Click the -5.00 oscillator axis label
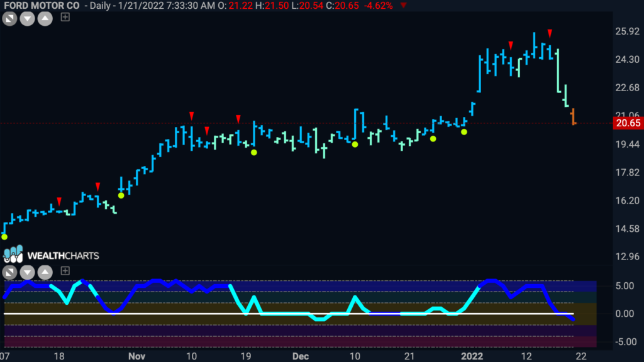This screenshot has height=362, width=644. (626, 342)
